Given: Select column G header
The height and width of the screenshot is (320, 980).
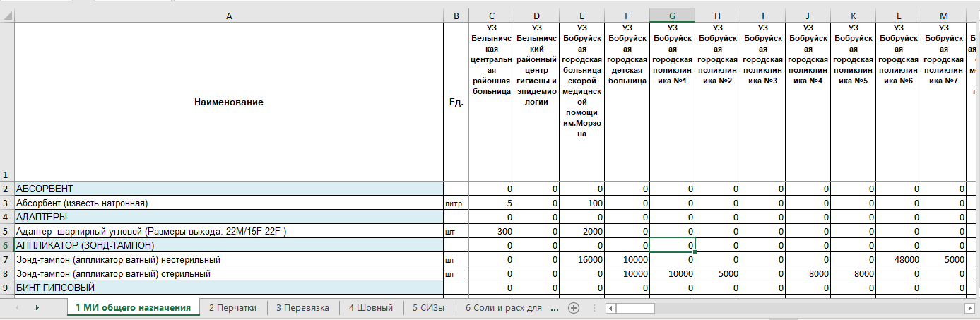Looking at the screenshot, I should [672, 16].
